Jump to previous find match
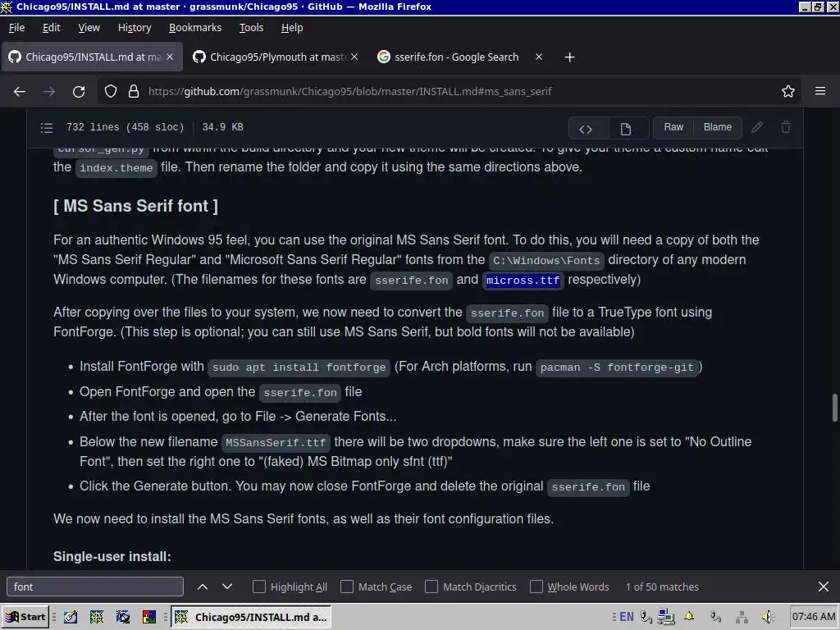840x630 pixels. pos(203,587)
